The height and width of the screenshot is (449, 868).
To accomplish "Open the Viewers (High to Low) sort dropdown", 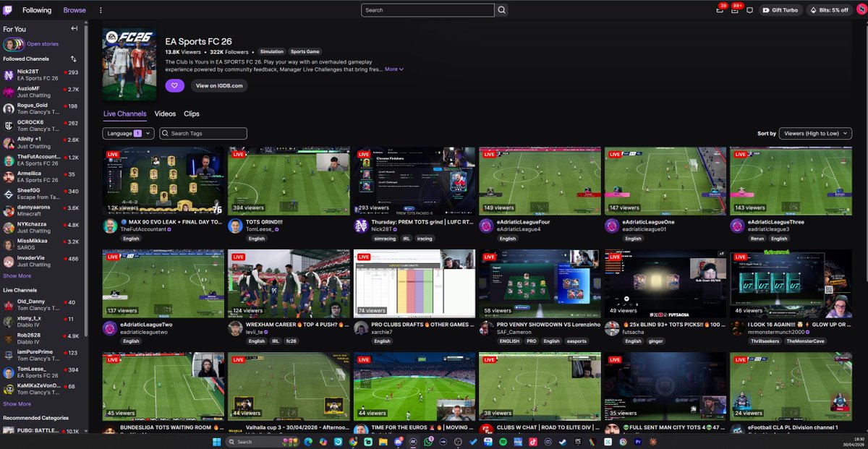I will click(x=815, y=133).
